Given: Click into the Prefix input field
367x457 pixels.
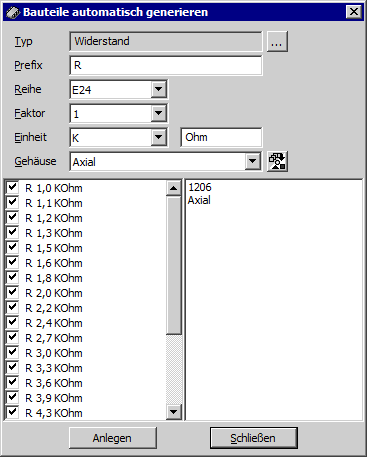Looking at the screenshot, I should (166, 65).
